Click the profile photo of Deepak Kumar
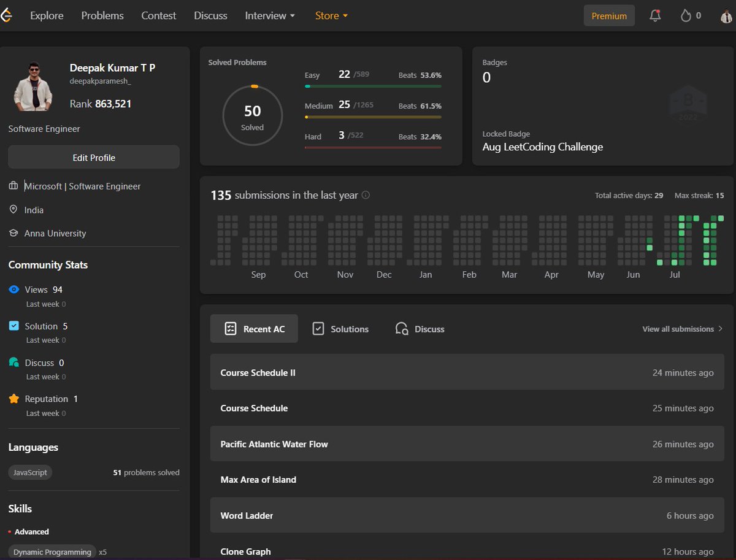Viewport: 736px width, 560px height. click(33, 86)
